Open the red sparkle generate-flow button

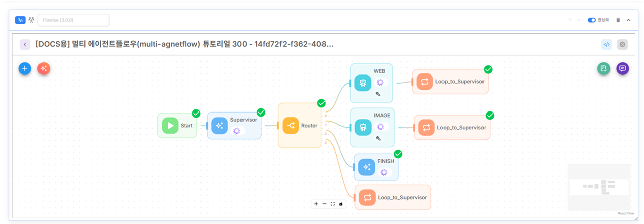pos(44,68)
